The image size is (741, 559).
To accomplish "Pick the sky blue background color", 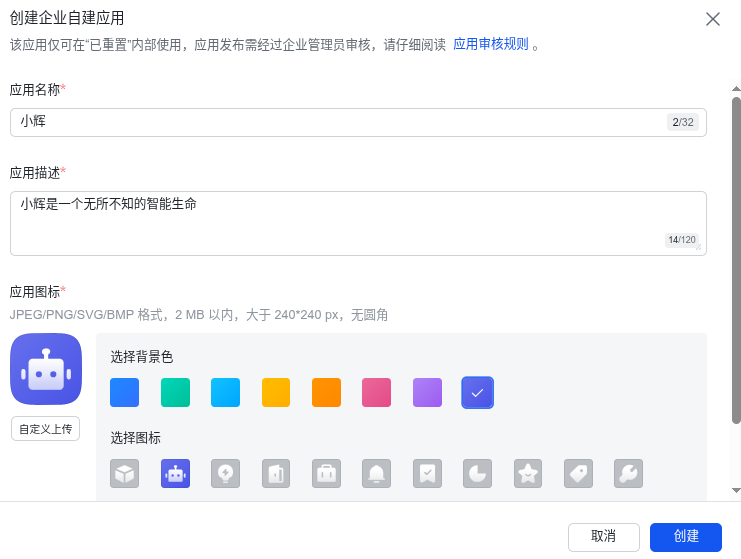I will 225,393.
